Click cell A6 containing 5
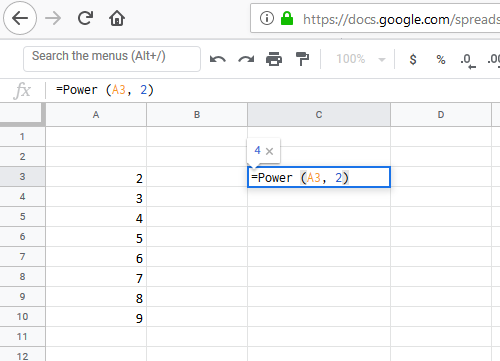The width and height of the screenshot is (500, 361). click(96, 237)
